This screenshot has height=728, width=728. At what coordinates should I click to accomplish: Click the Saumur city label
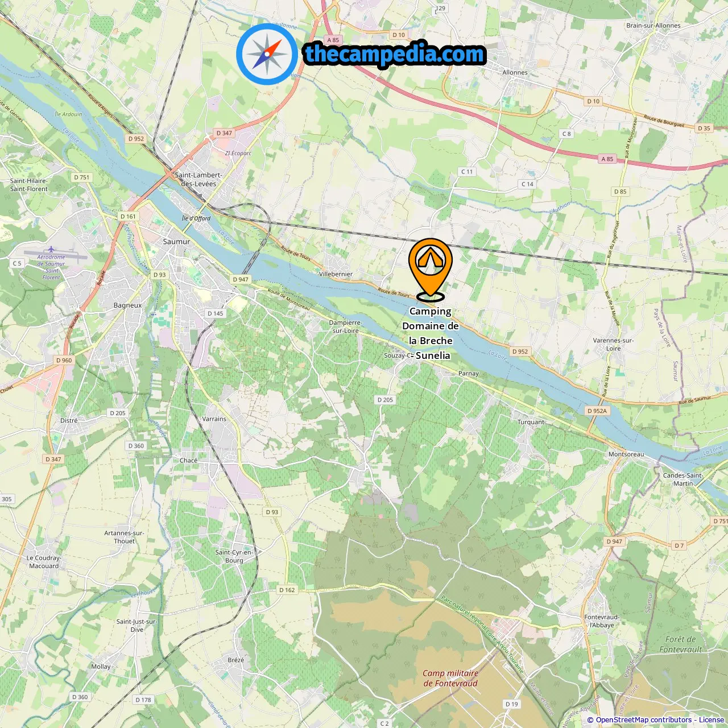click(176, 241)
